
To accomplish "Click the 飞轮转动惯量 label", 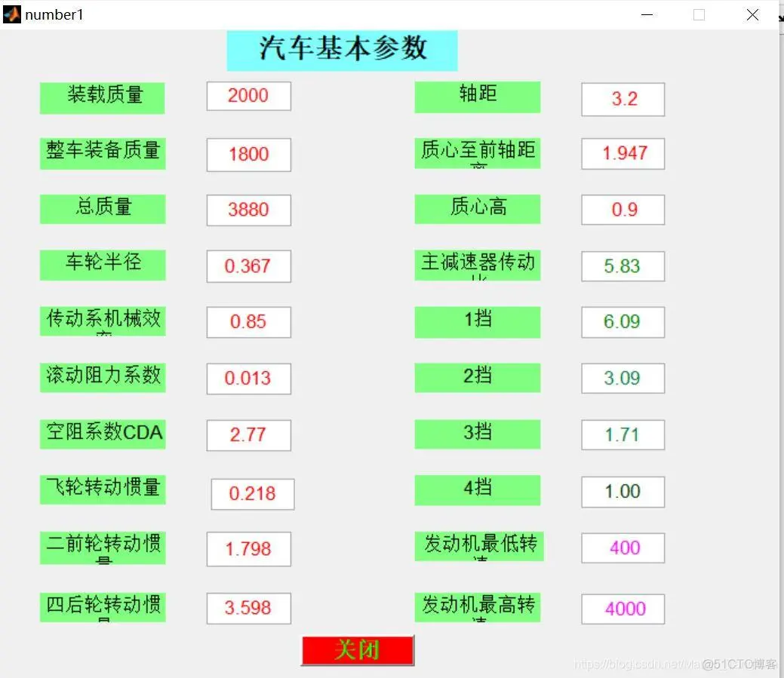I will [x=103, y=489].
